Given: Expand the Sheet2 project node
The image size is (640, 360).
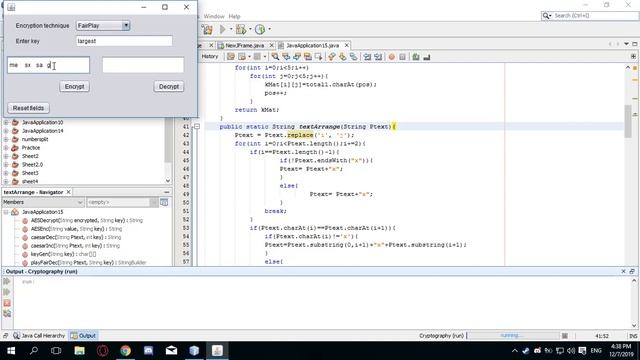Looking at the screenshot, I should click(6, 156).
